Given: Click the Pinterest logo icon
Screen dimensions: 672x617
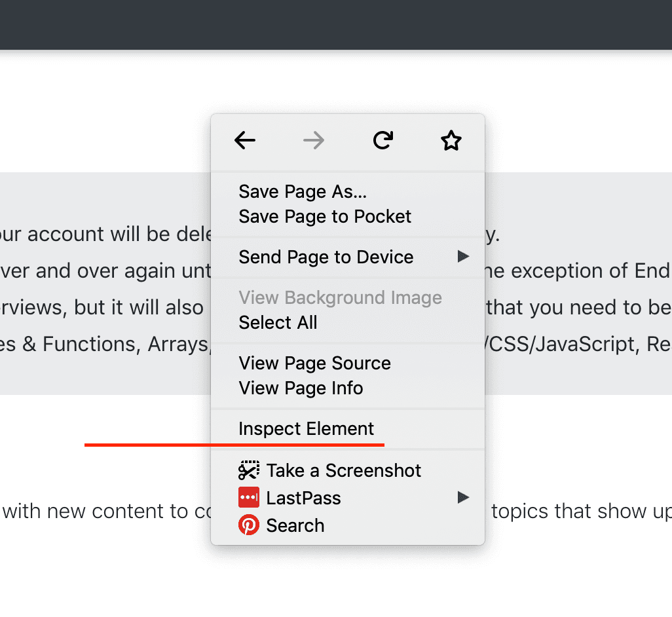Looking at the screenshot, I should tap(249, 525).
